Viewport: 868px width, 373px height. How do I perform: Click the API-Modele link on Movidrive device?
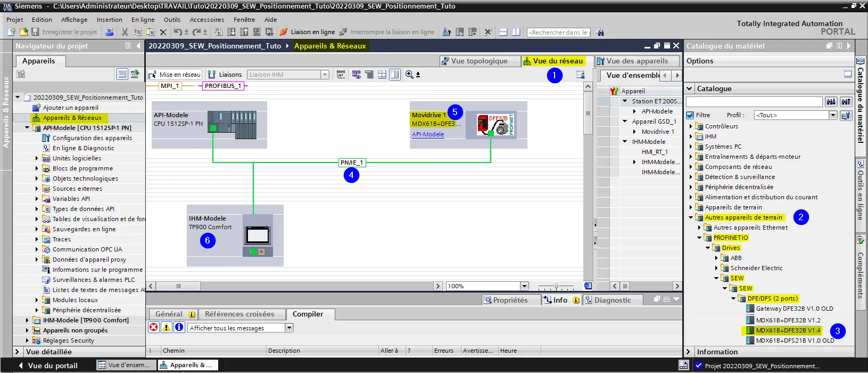428,134
